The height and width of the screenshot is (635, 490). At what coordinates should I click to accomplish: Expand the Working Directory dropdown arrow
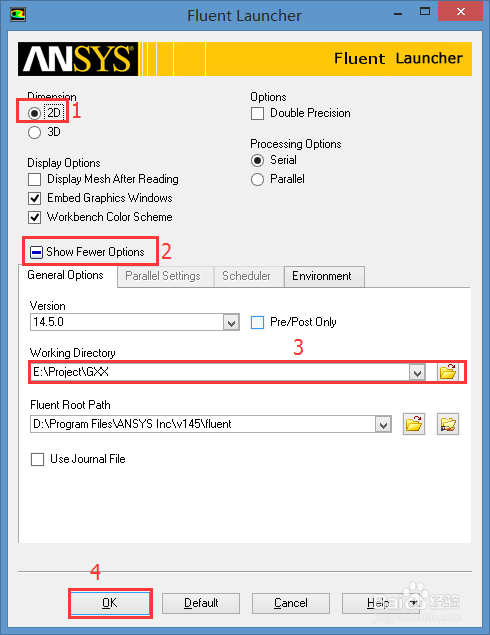click(x=417, y=372)
